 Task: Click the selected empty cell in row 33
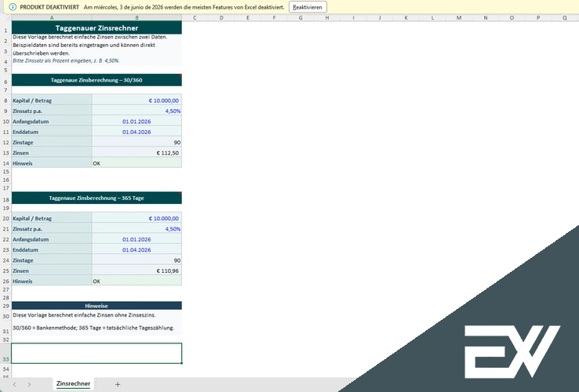click(96, 354)
